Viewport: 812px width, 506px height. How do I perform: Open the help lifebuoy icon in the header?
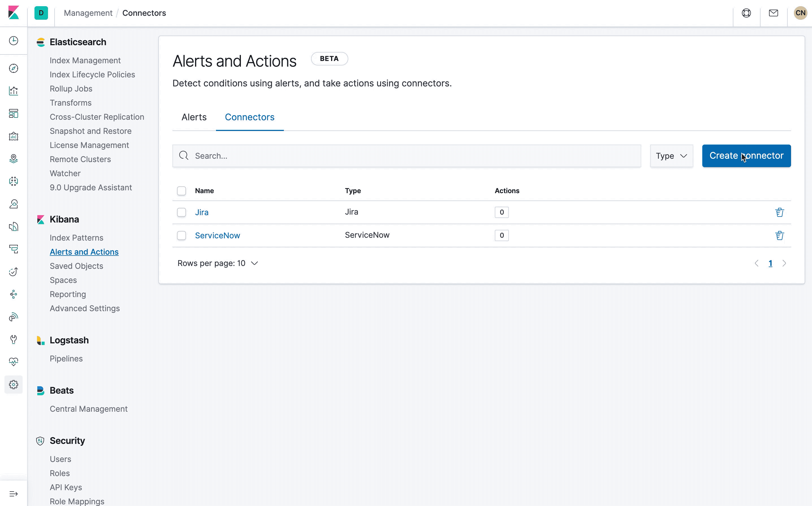746,13
